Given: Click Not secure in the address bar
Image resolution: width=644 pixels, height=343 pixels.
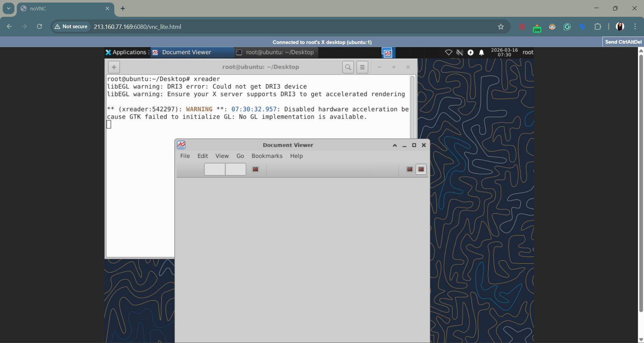Looking at the screenshot, I should point(70,27).
